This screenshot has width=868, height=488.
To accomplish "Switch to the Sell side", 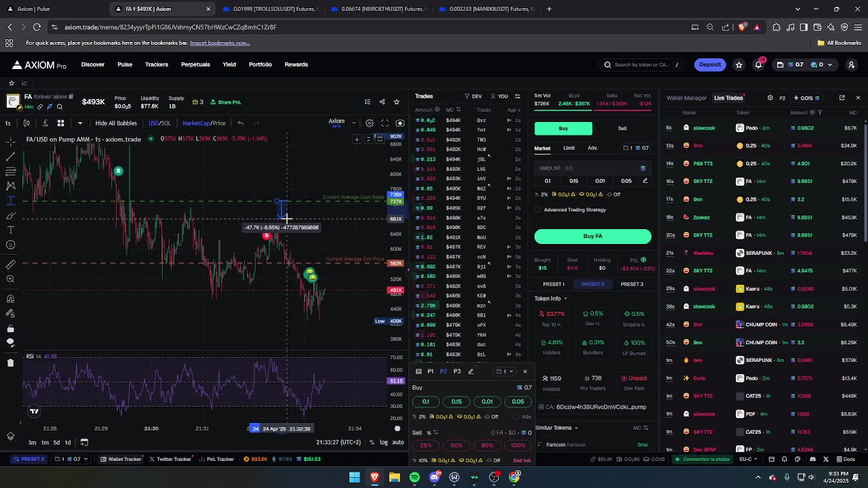I will [622, 129].
